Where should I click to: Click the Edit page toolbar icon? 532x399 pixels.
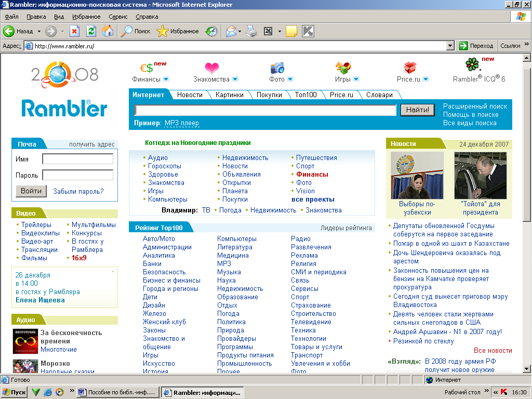tap(268, 31)
